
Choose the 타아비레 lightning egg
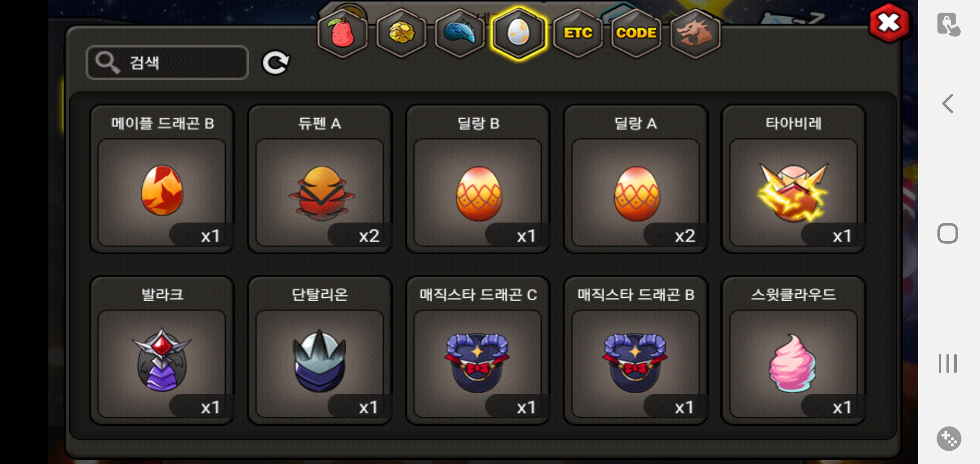coord(793,179)
